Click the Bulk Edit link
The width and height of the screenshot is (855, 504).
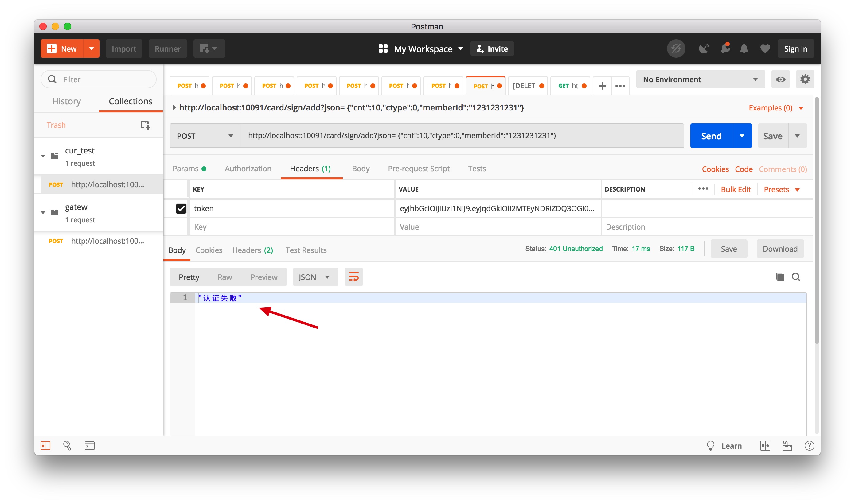[x=736, y=189]
